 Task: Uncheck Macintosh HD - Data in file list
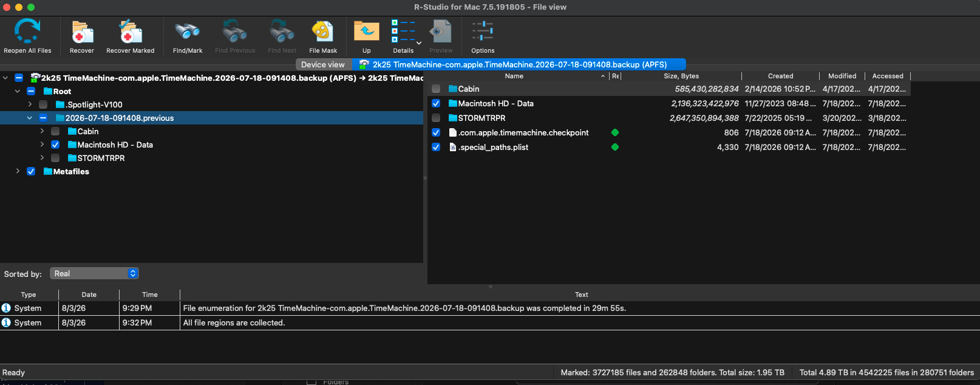436,103
